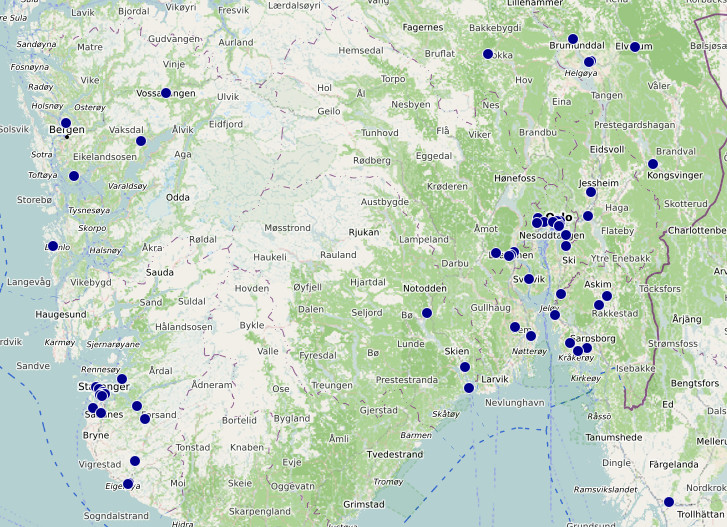Select the marker below Jessheim label
The height and width of the screenshot is (527, 727).
[x=591, y=192]
